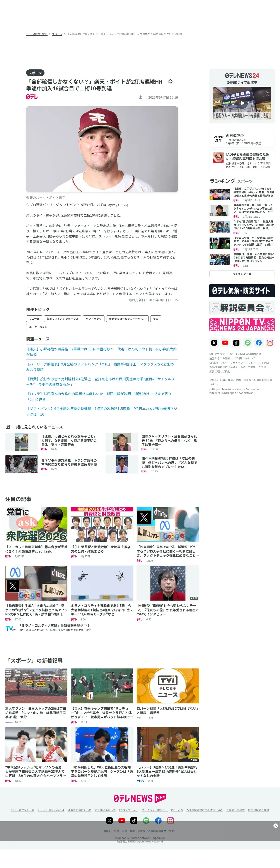Open 消費税と財政政策 party pledge thumbnail
The image size is (280, 868).
(x=102, y=524)
